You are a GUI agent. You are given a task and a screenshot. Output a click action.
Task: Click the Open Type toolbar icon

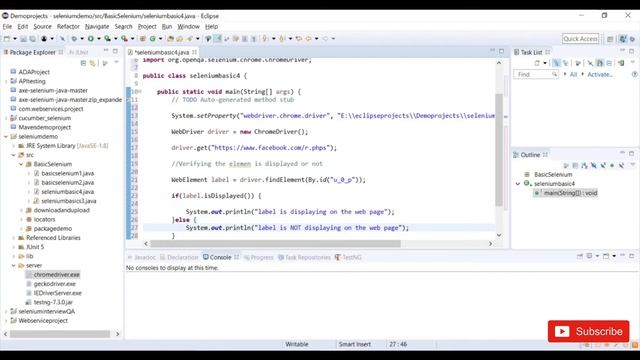170,39
